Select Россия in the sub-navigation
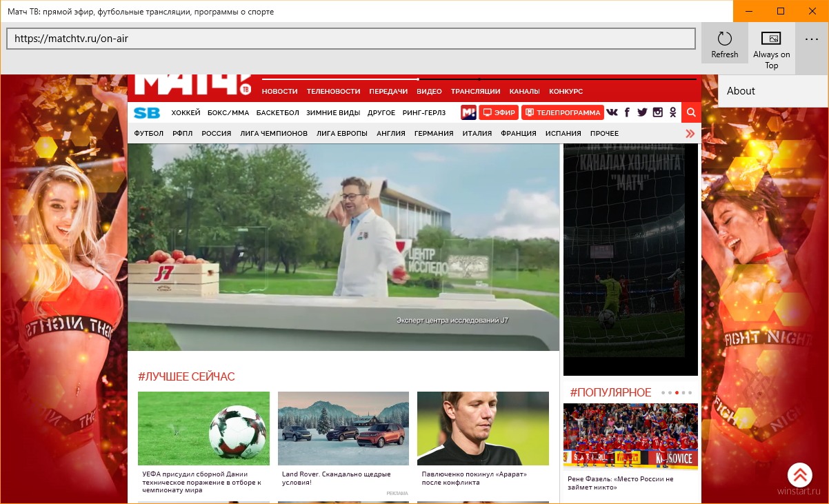829x504 pixels. pos(216,133)
